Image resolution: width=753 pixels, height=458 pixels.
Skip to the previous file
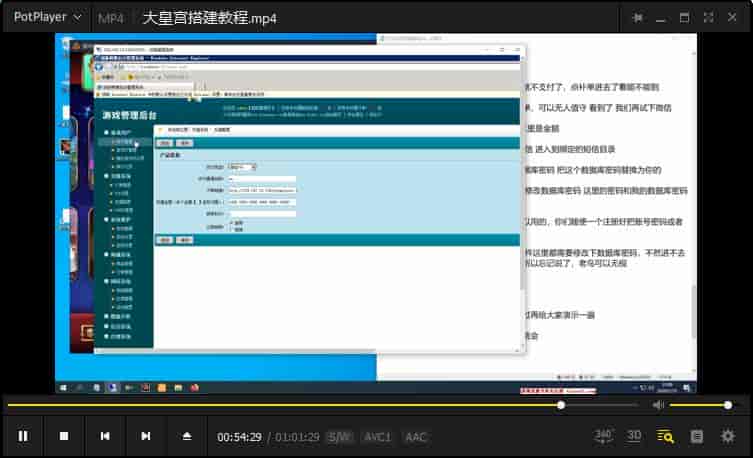click(x=105, y=436)
